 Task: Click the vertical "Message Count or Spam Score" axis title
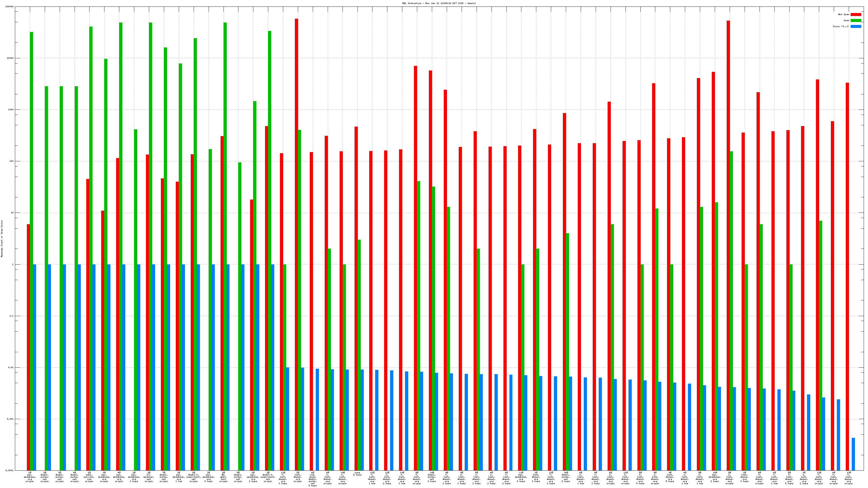point(2,239)
